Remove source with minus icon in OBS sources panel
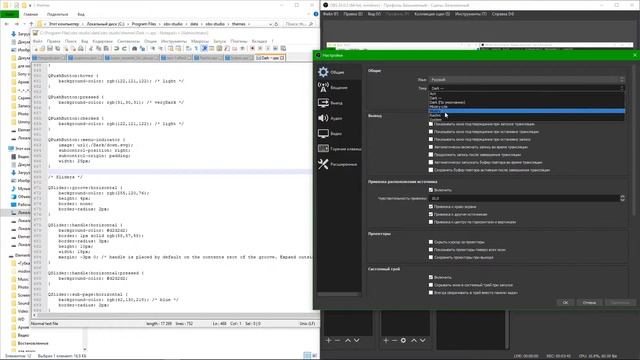 [394, 340]
